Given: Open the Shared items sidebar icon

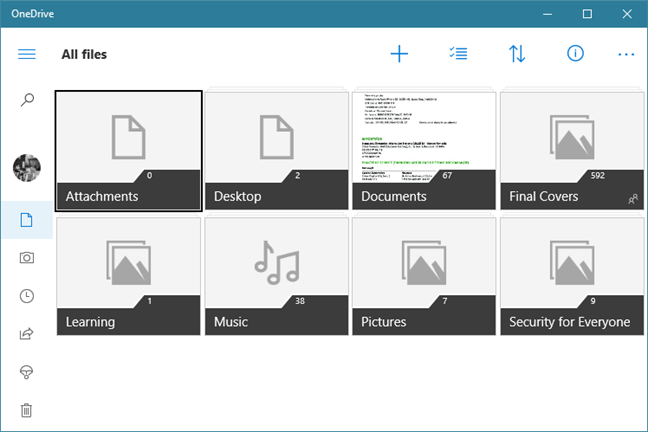Looking at the screenshot, I should 27,334.
